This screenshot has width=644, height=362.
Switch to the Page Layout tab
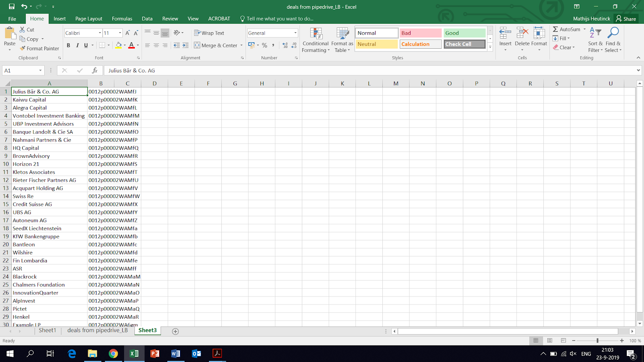(89, 19)
